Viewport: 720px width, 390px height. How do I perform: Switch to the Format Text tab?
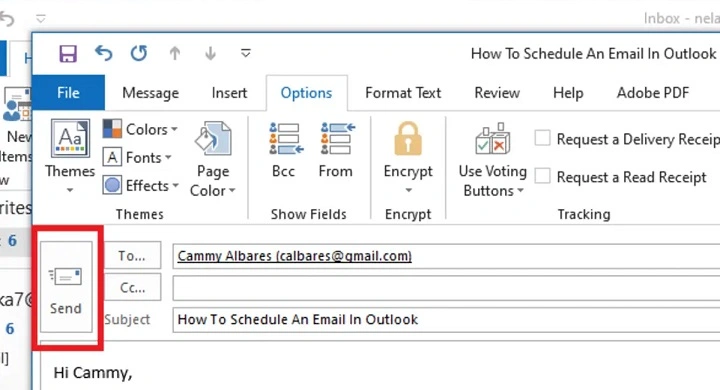click(403, 93)
